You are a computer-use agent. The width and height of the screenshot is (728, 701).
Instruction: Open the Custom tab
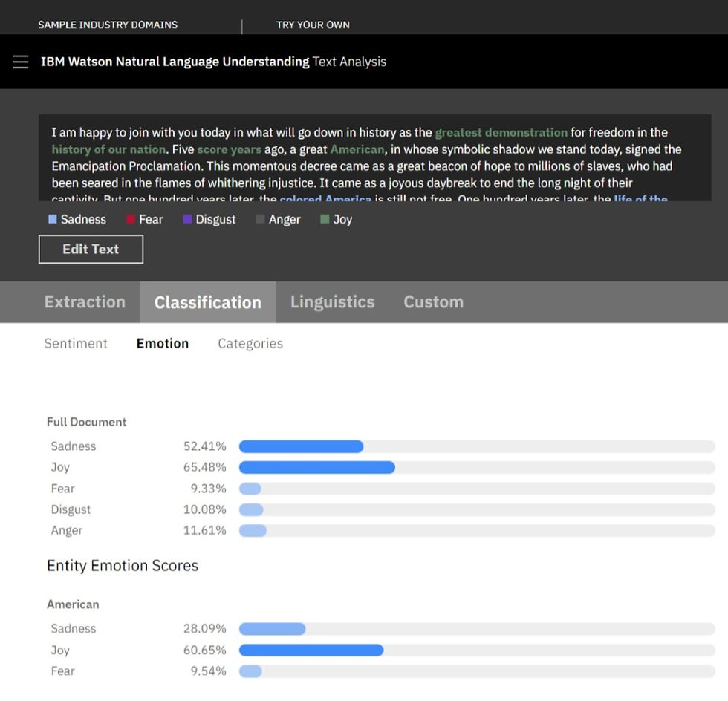[x=434, y=301]
